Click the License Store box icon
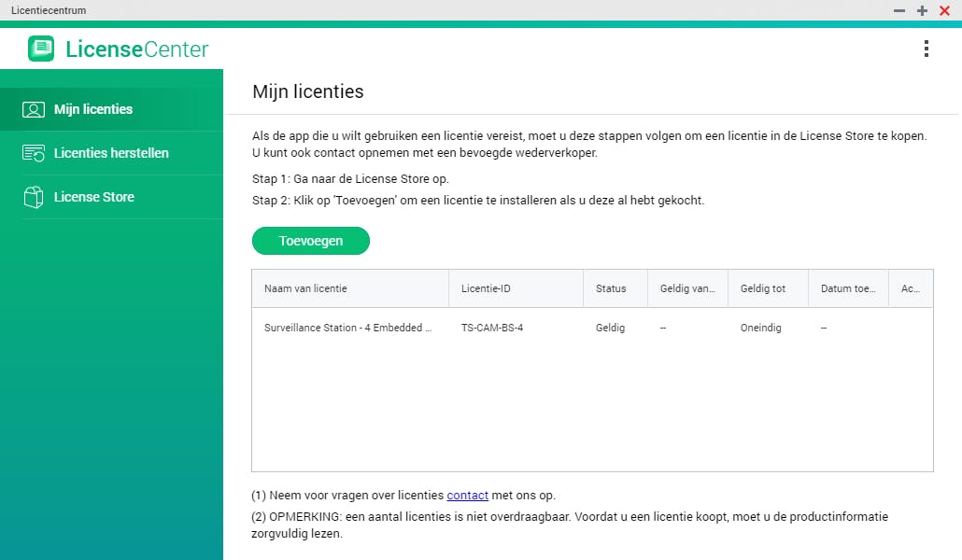 [x=34, y=197]
